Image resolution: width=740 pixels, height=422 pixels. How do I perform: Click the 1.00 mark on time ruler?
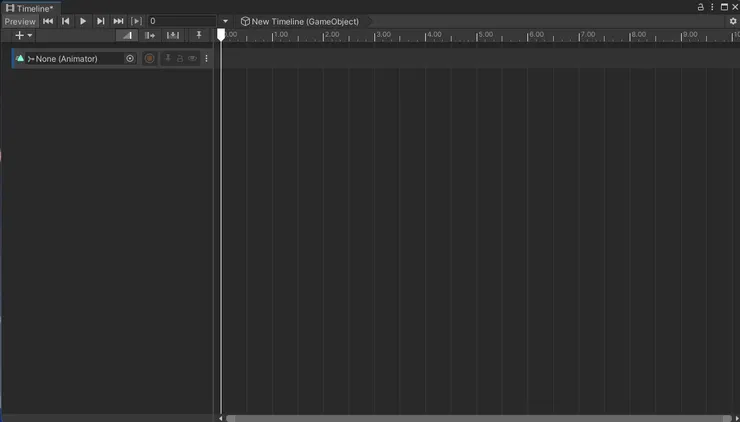(281, 34)
